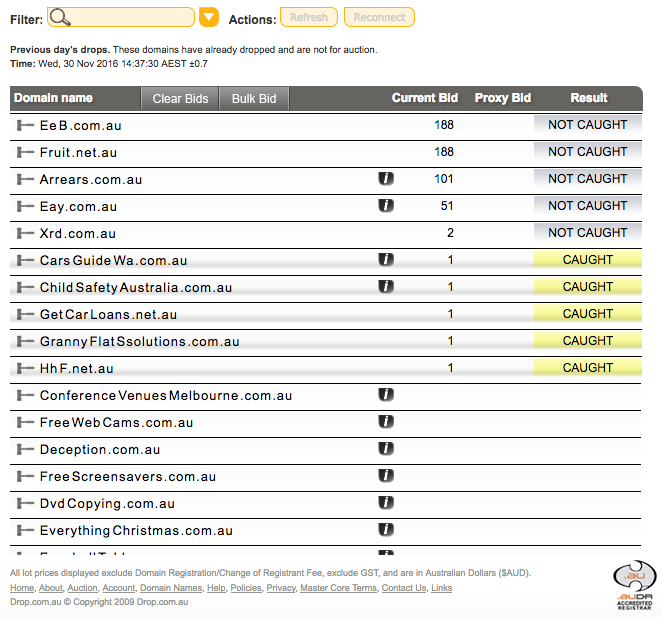Open info icon for DvdCopying.com.au
This screenshot has width=662, height=617.
(386, 503)
